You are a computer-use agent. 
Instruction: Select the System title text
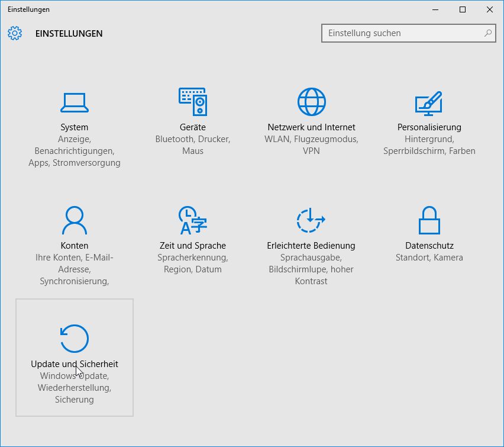pyautogui.click(x=75, y=127)
